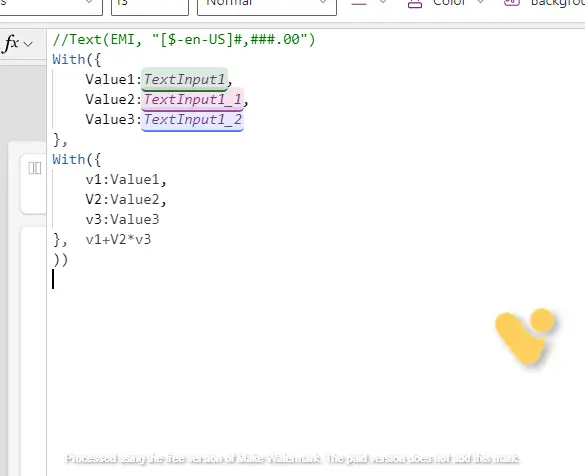
Task: Click the Background fill icon
Action: coord(512,3)
